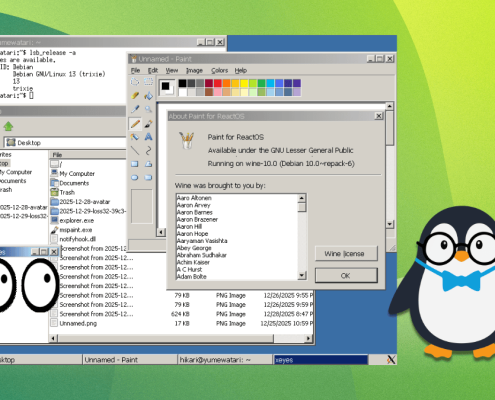Open Paint's Help menu
The width and height of the screenshot is (495, 400).
click(241, 70)
